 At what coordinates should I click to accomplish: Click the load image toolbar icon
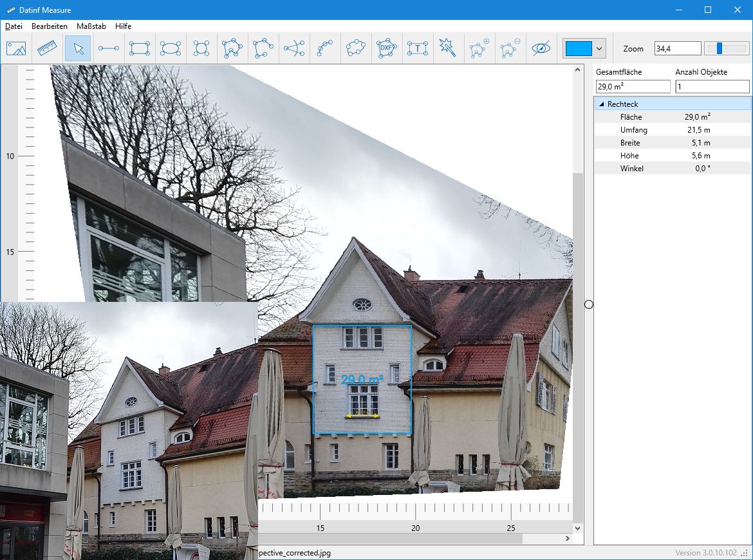(x=16, y=48)
